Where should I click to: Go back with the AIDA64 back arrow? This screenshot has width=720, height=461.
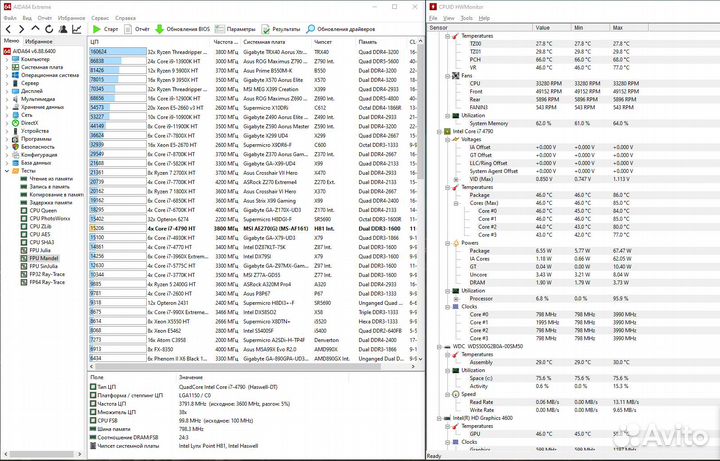[x=8, y=29]
